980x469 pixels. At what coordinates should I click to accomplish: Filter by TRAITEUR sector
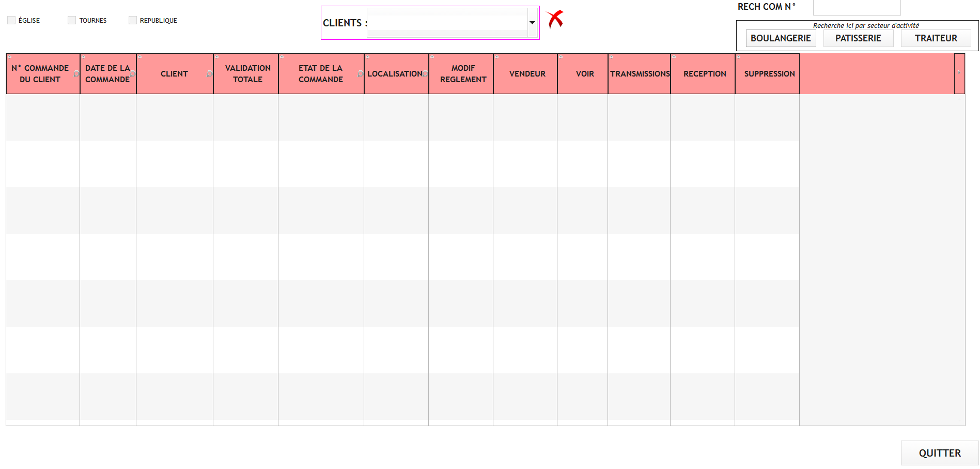[936, 38]
